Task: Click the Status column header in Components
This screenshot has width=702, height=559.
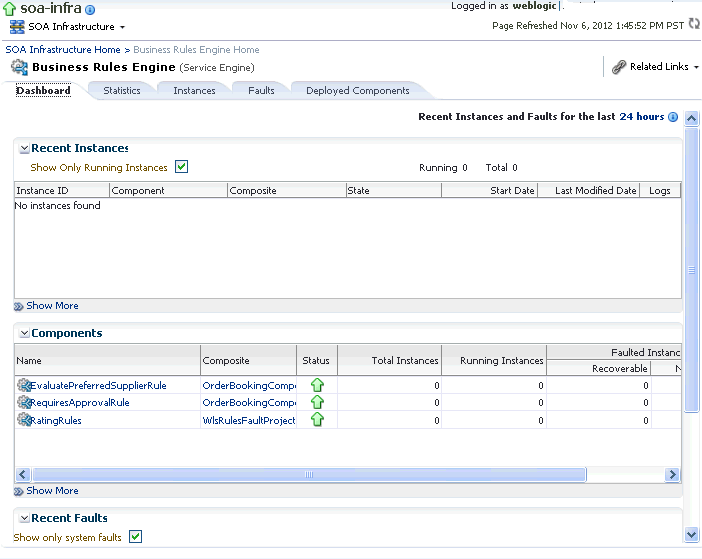Action: click(x=317, y=360)
